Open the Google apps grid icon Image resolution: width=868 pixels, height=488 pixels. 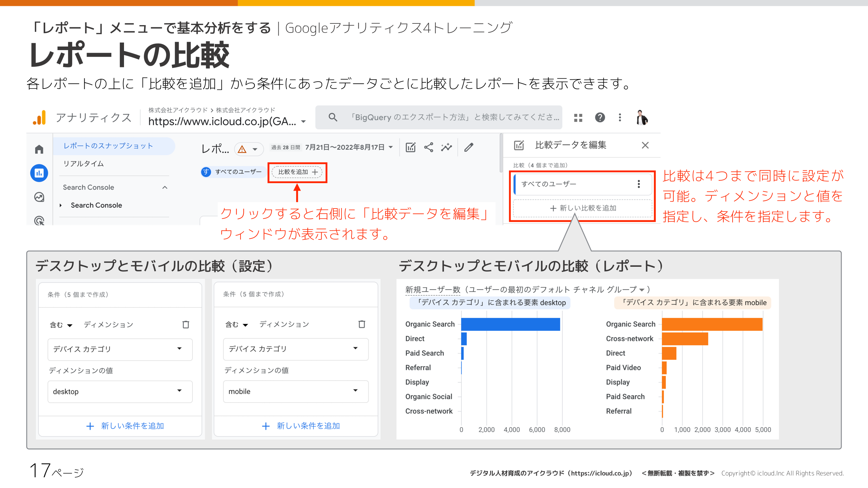click(578, 117)
